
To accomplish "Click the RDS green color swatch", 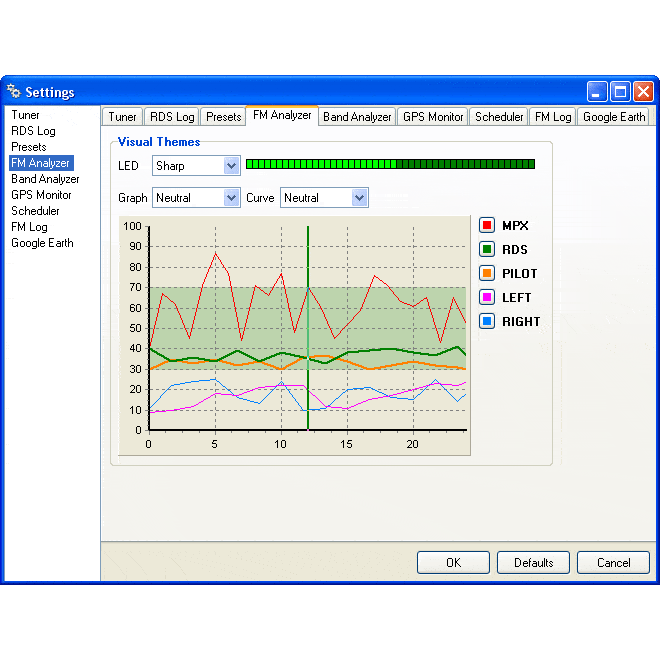I will [488, 250].
